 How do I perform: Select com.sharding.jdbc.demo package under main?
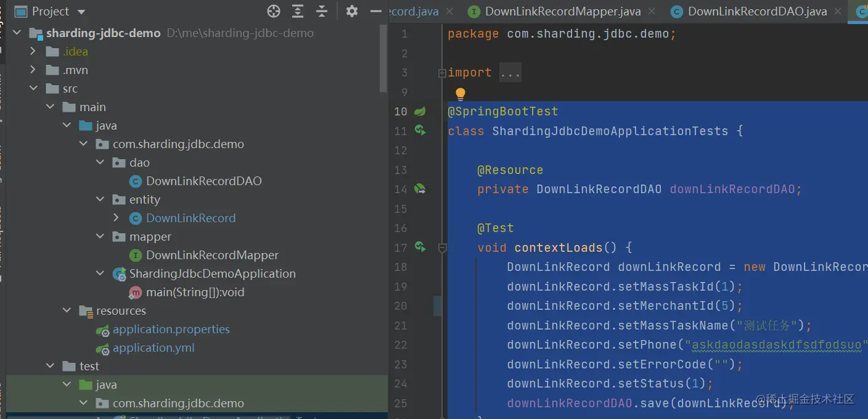(178, 144)
